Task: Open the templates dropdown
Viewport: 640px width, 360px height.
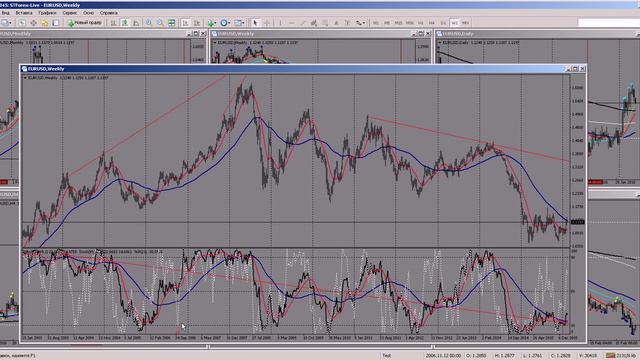Action: pyautogui.click(x=239, y=23)
